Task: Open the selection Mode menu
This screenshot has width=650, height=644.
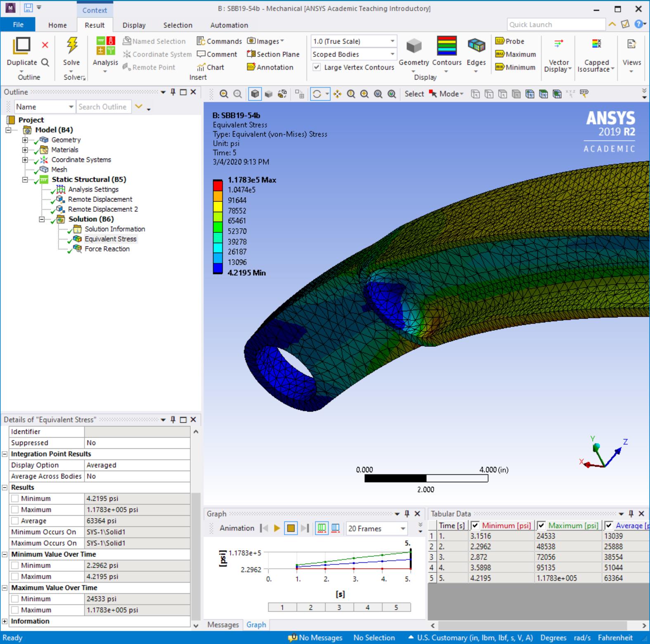Action: point(447,94)
